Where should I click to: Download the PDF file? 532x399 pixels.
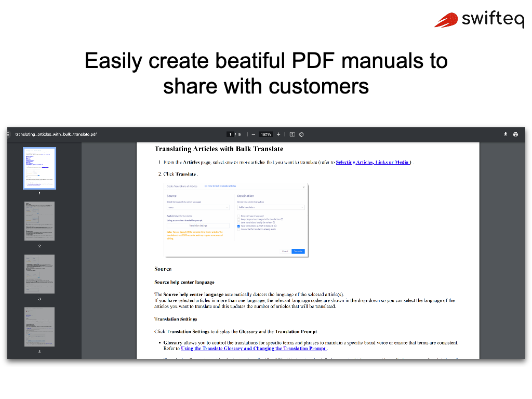pos(505,134)
